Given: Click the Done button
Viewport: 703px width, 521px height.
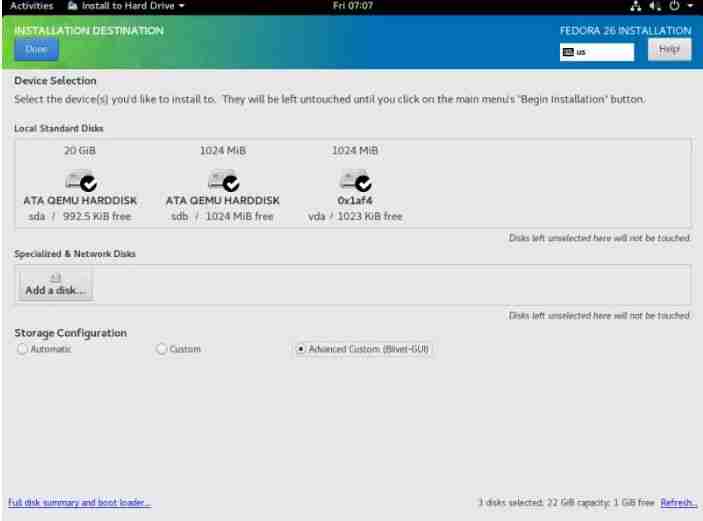Looking at the screenshot, I should click(36, 49).
